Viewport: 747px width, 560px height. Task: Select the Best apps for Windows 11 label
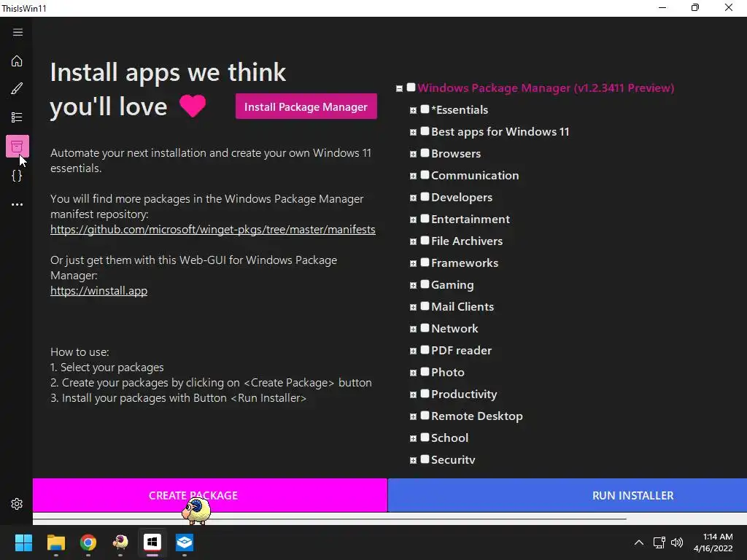[x=500, y=131]
